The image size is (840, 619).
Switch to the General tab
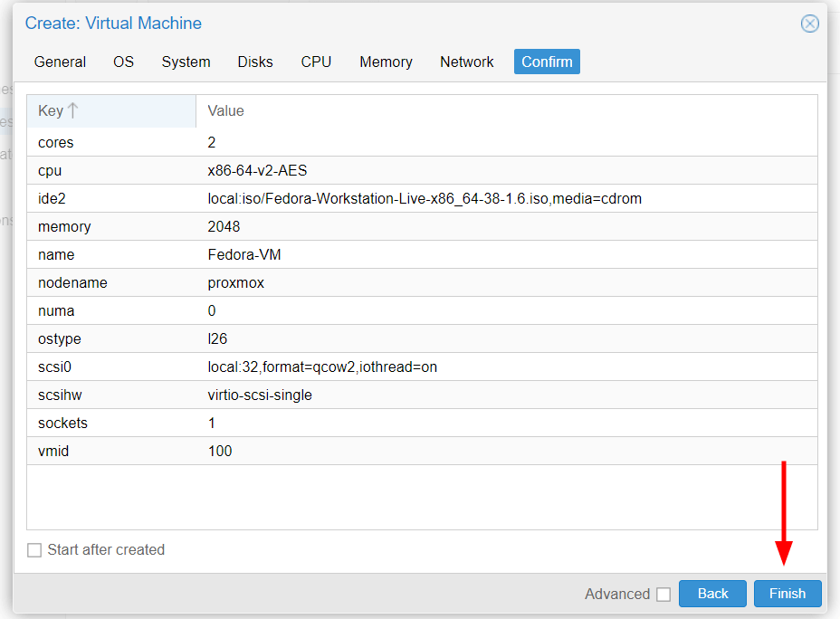click(x=60, y=62)
